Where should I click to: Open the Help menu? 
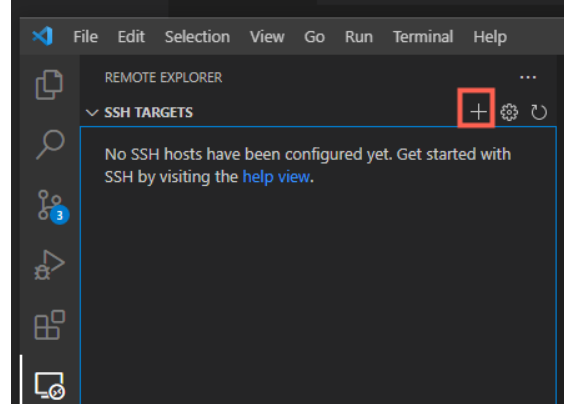coord(490,37)
